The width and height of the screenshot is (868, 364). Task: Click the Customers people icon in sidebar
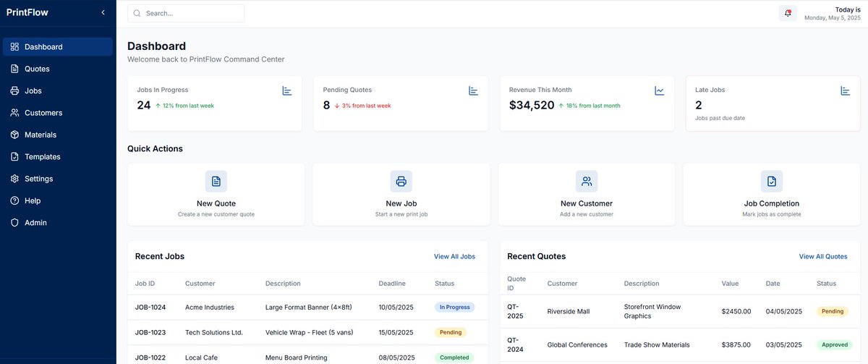(x=14, y=113)
